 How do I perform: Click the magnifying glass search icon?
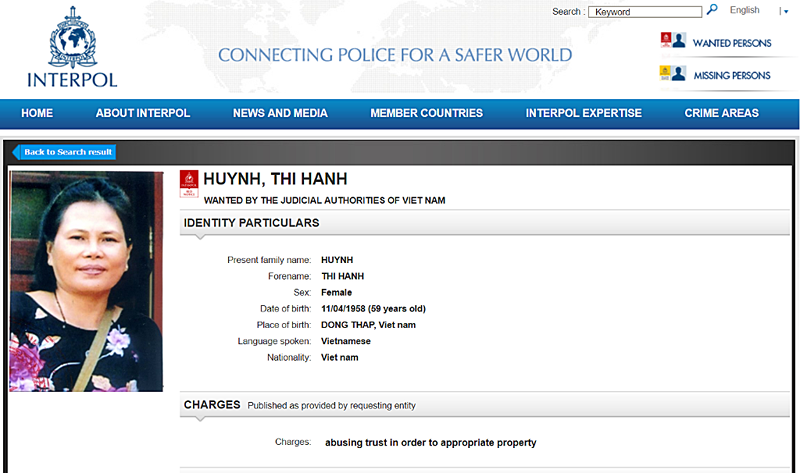pos(712,10)
